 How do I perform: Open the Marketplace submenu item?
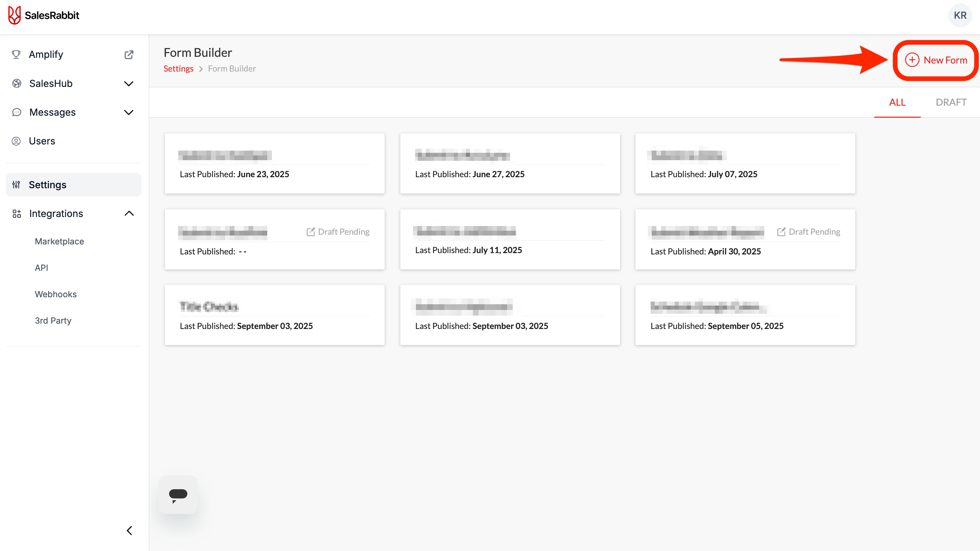59,241
